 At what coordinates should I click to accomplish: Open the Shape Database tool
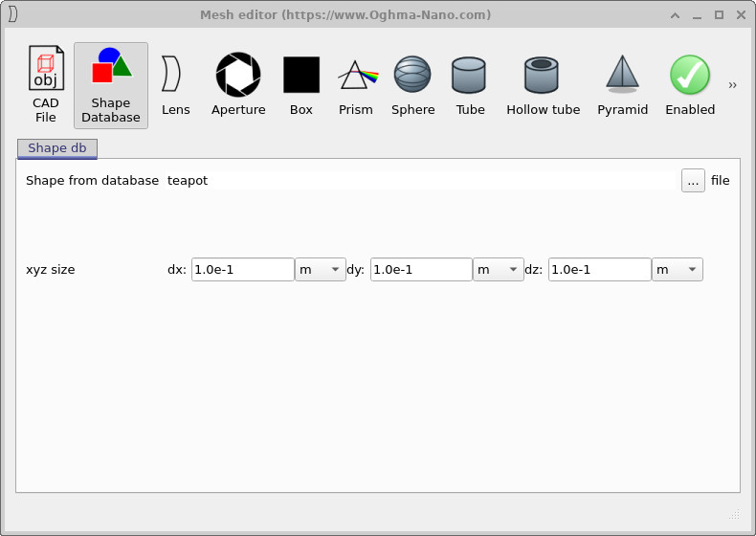coord(110,85)
